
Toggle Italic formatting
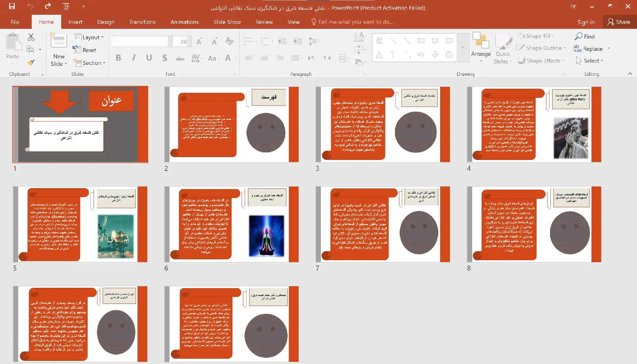134,58
